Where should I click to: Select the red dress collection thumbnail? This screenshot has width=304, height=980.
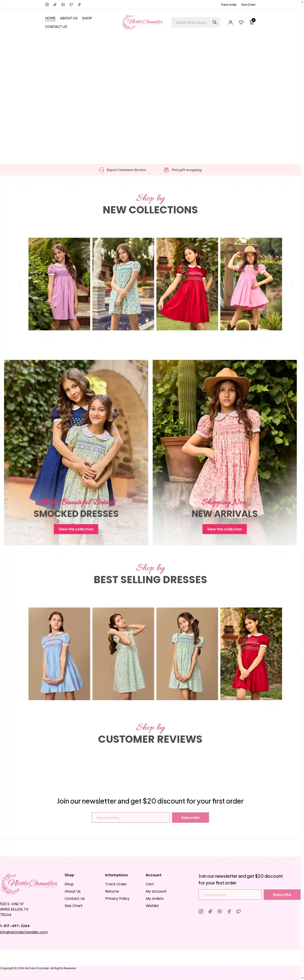tap(187, 284)
